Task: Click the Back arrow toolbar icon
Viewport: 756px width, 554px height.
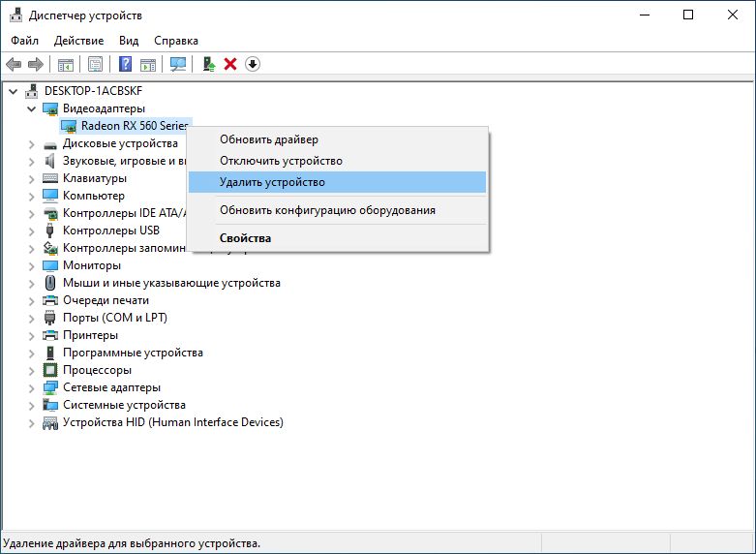Action: [14, 64]
